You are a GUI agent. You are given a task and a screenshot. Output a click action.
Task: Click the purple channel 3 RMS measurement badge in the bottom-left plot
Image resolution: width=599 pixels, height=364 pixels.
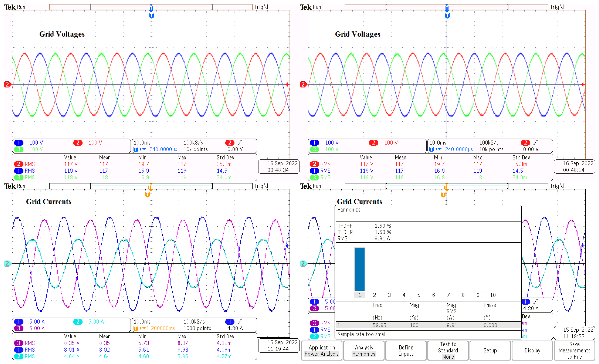click(19, 343)
